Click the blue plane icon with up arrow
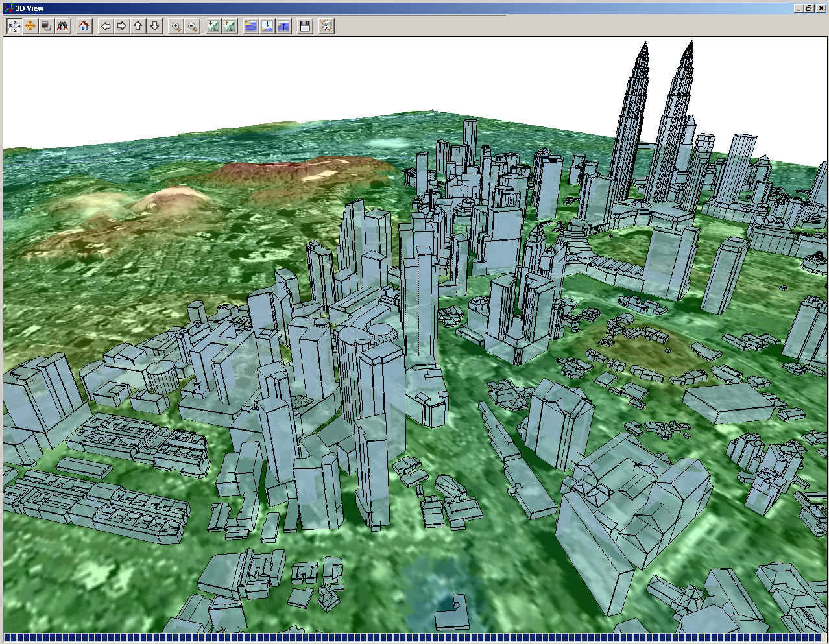829x644 pixels. pos(283,26)
